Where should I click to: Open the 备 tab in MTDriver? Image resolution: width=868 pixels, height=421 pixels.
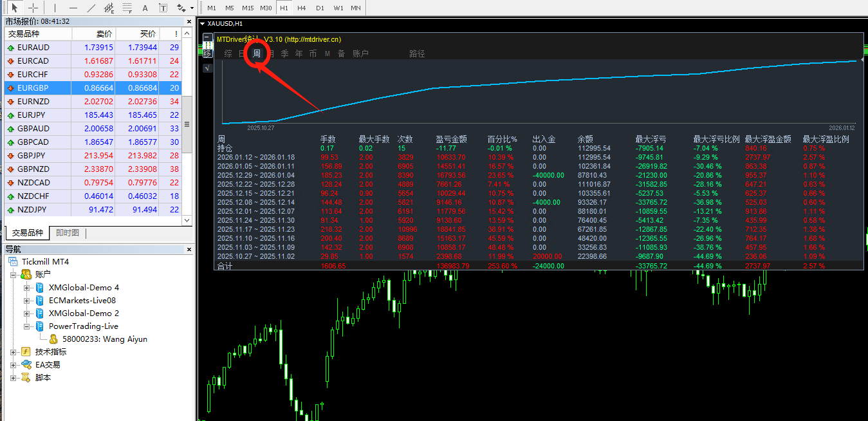pos(341,53)
